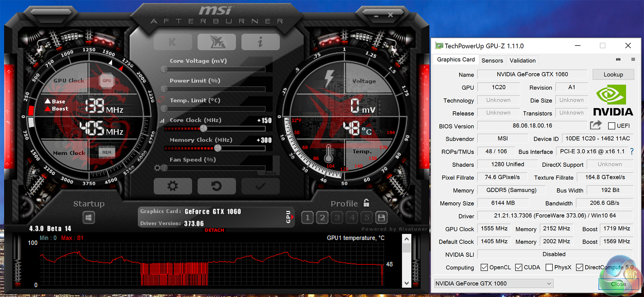The image size is (644, 297).
Task: Click the Memory Clock +300 value
Action: click(x=264, y=140)
